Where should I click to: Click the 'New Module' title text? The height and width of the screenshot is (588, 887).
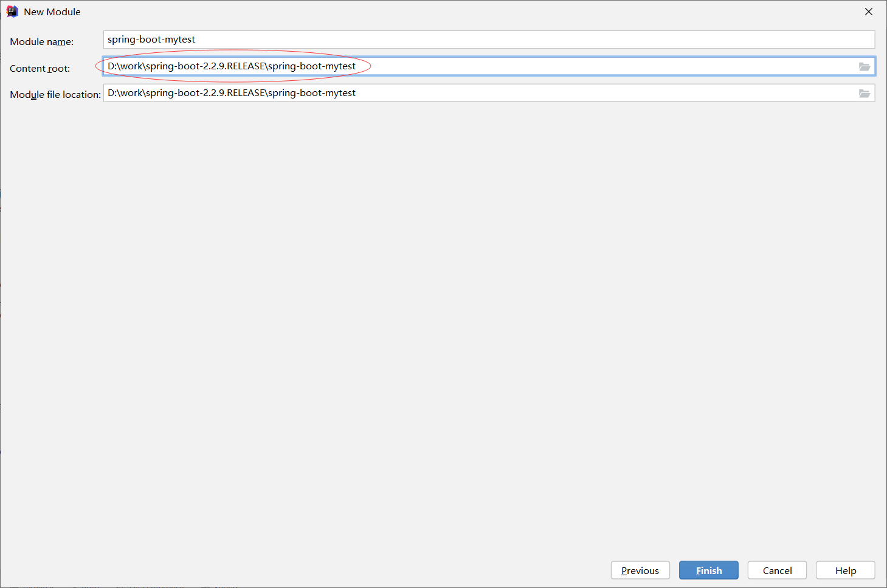52,12
